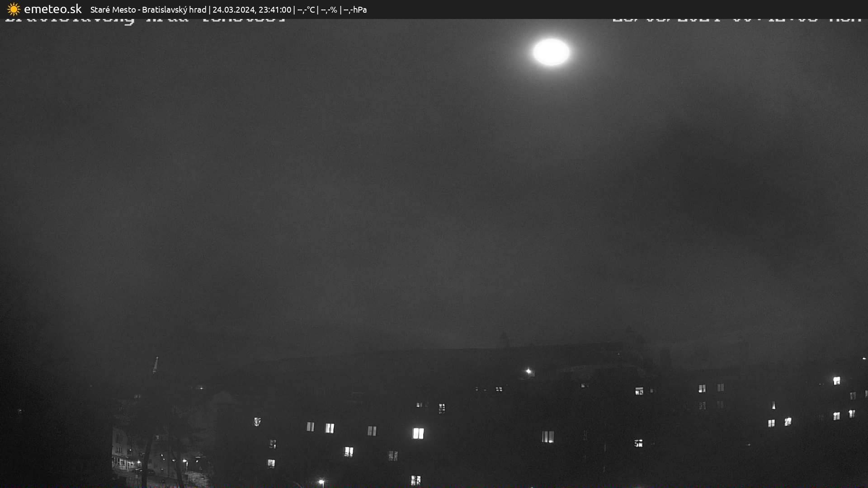This screenshot has height=488, width=868.
Task: Click the humidity percent reading
Action: coord(329,9)
